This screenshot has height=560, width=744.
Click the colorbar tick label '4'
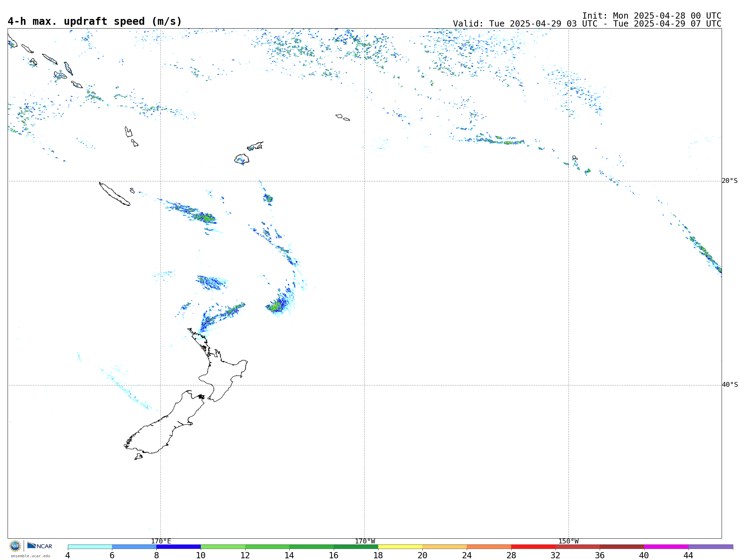(x=68, y=555)
